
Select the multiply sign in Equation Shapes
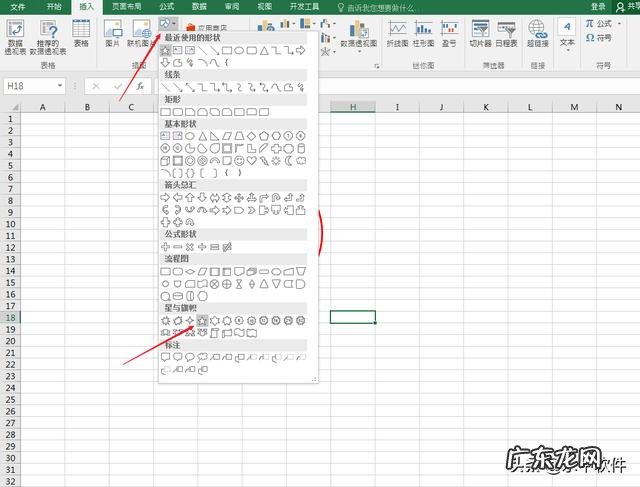pos(190,247)
